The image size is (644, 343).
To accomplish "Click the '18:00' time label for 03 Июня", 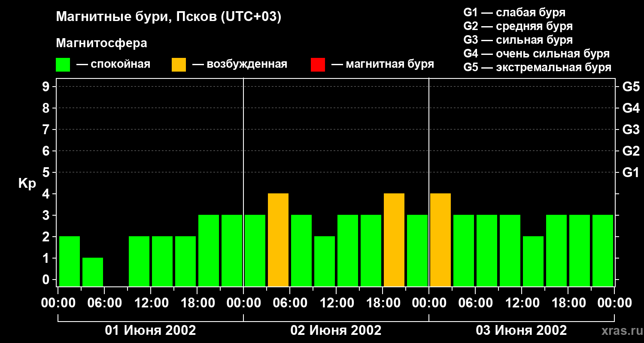I will [568, 303].
